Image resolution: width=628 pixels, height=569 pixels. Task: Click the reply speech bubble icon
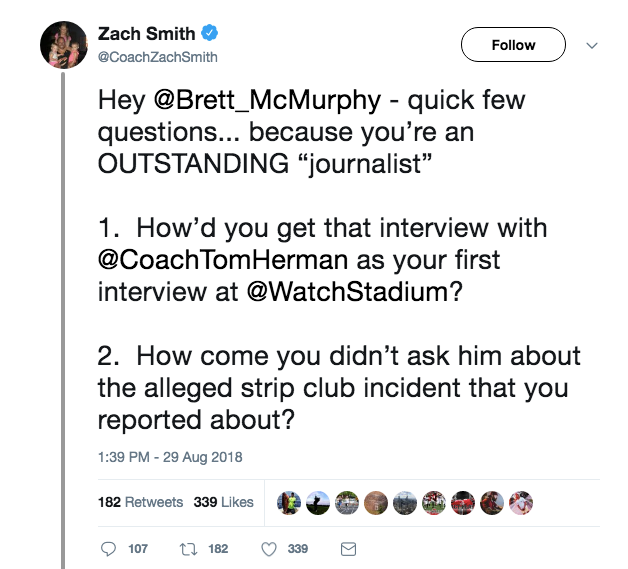click(x=110, y=549)
